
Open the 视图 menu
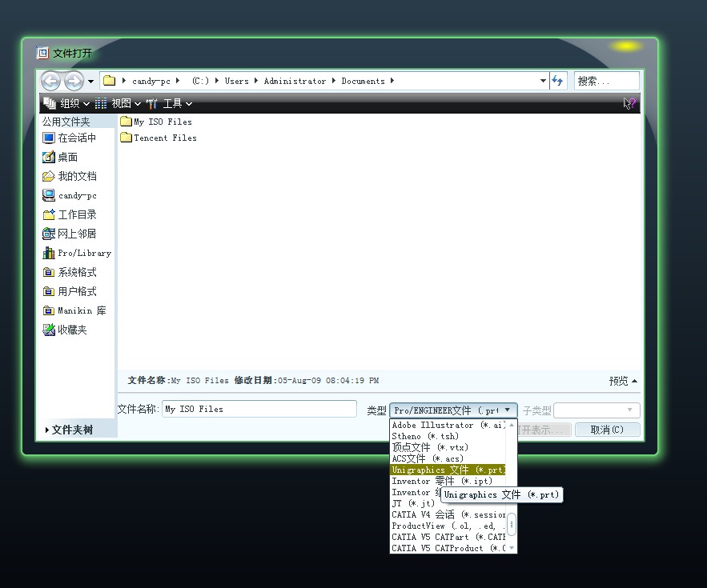point(118,104)
